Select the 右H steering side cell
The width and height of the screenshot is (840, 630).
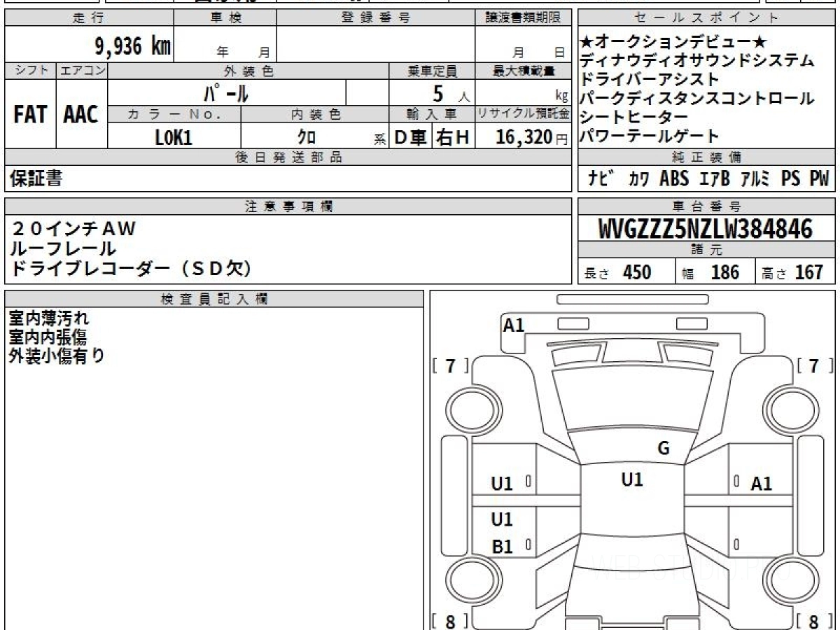(453, 138)
